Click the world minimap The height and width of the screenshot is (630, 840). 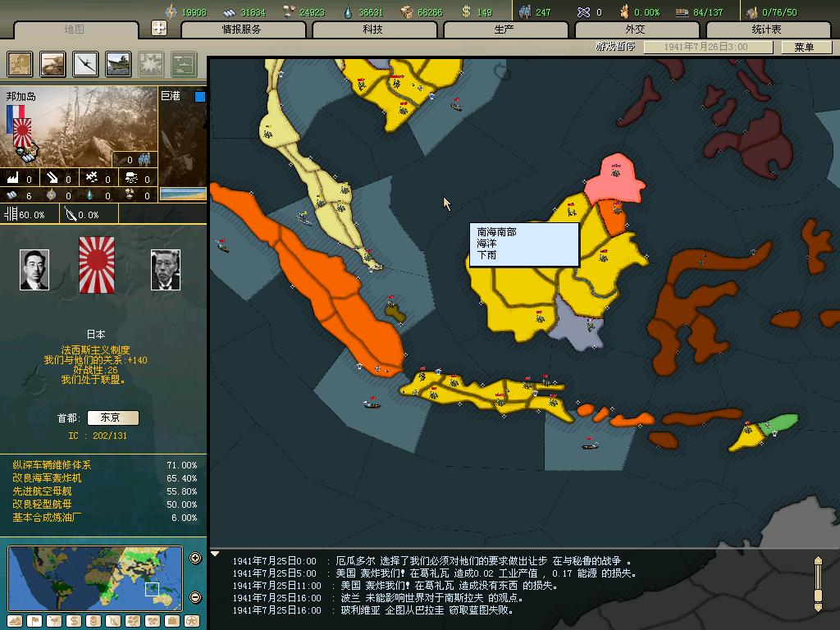click(95, 578)
